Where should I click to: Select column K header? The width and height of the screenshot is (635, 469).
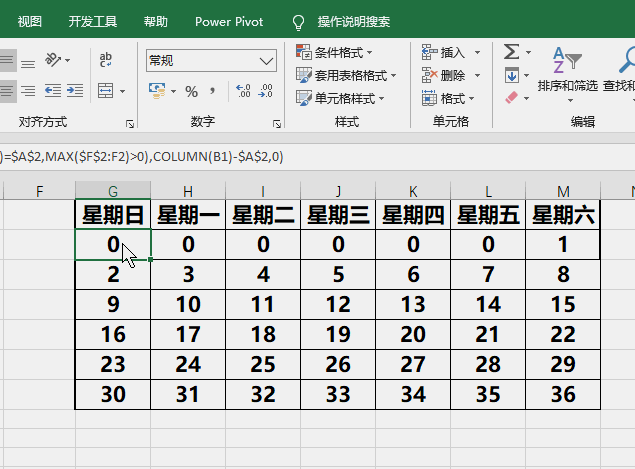(x=413, y=191)
